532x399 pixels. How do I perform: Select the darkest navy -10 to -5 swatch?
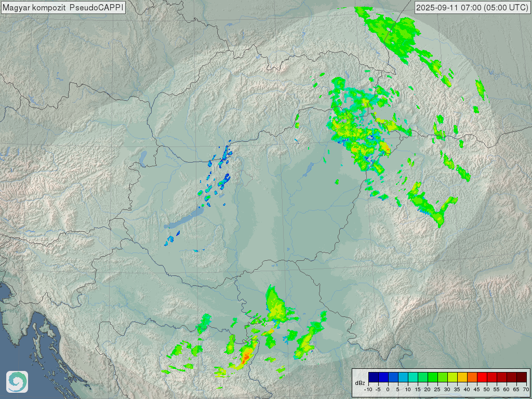click(374, 377)
